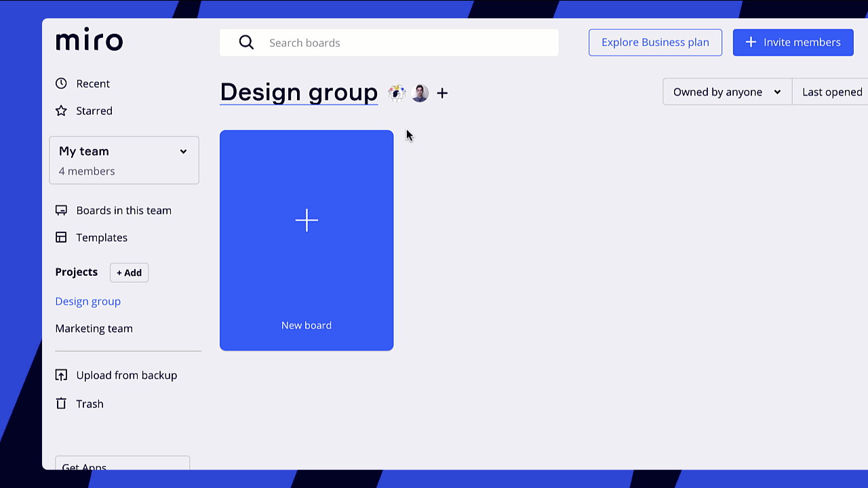868x488 pixels.
Task: Click the Design group title to rename it
Action: 299,92
